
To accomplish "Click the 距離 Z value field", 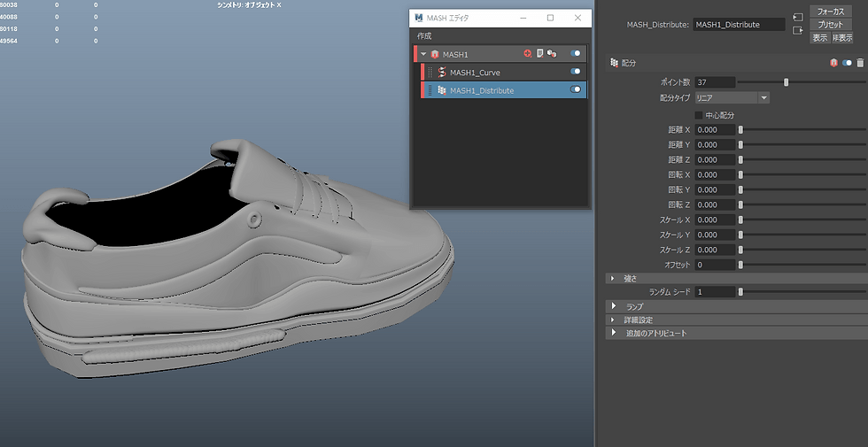I will tap(715, 160).
